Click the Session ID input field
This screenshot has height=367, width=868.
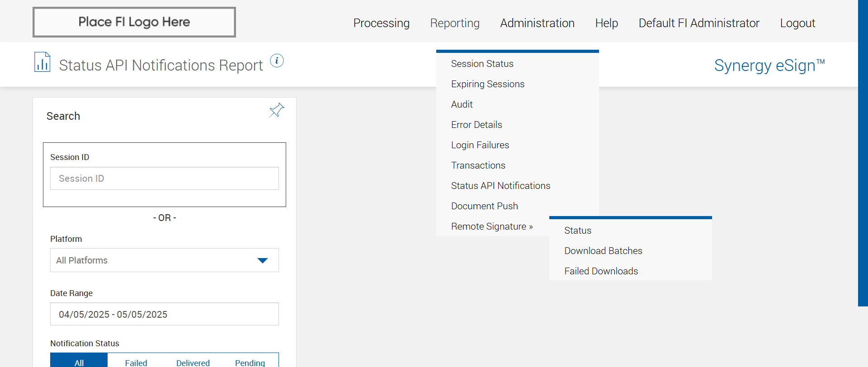164,179
